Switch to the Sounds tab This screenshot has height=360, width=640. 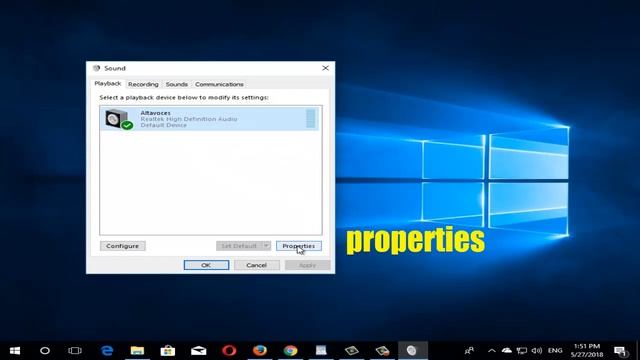(176, 84)
